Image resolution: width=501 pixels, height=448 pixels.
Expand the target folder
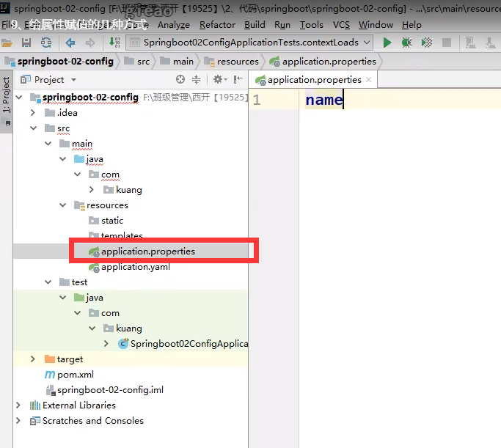pos(33,359)
